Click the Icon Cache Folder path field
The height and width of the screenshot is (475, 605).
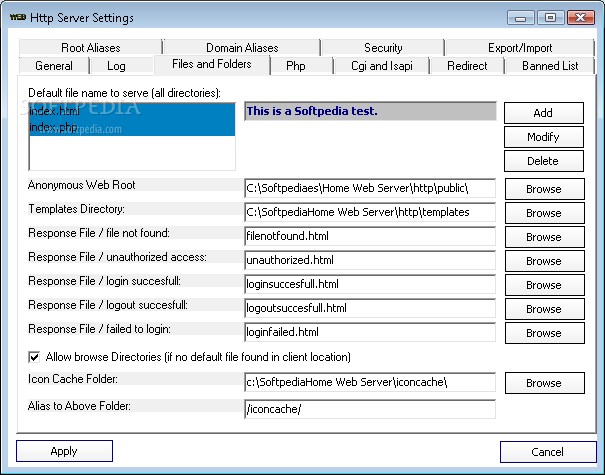coord(370,382)
